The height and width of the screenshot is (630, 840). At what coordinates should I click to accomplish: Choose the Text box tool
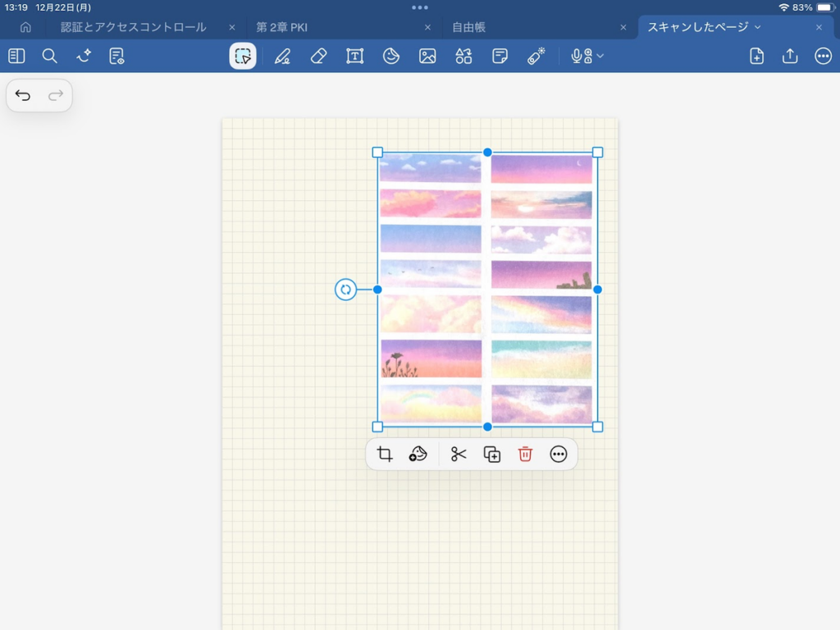point(354,56)
